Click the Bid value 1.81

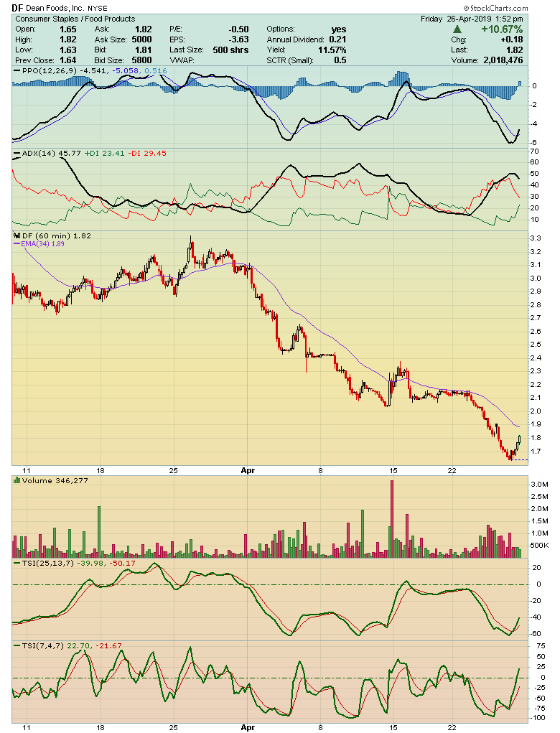point(143,50)
